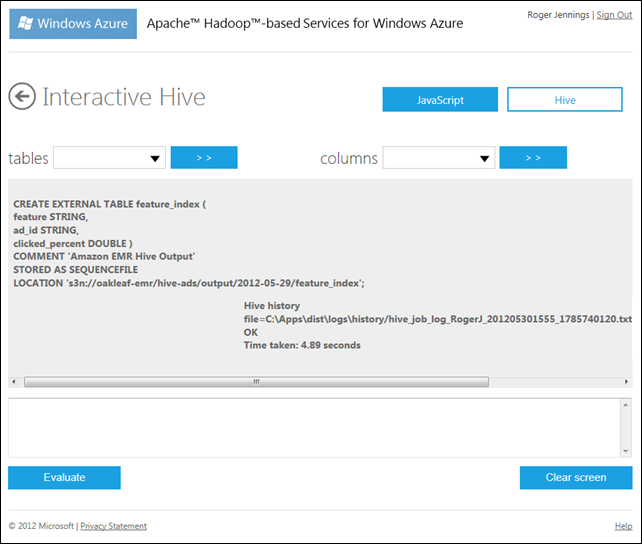Switch to the JavaScript console

pyautogui.click(x=440, y=99)
